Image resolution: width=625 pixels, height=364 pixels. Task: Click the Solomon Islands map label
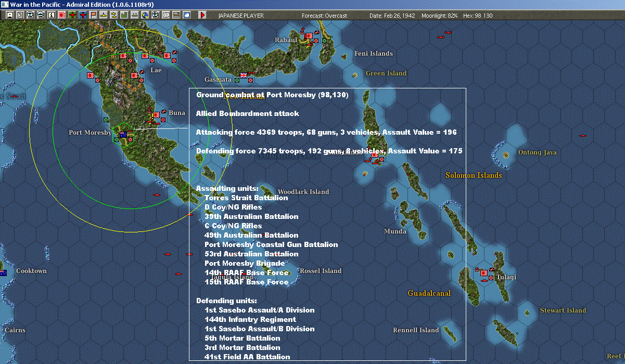[x=474, y=175]
